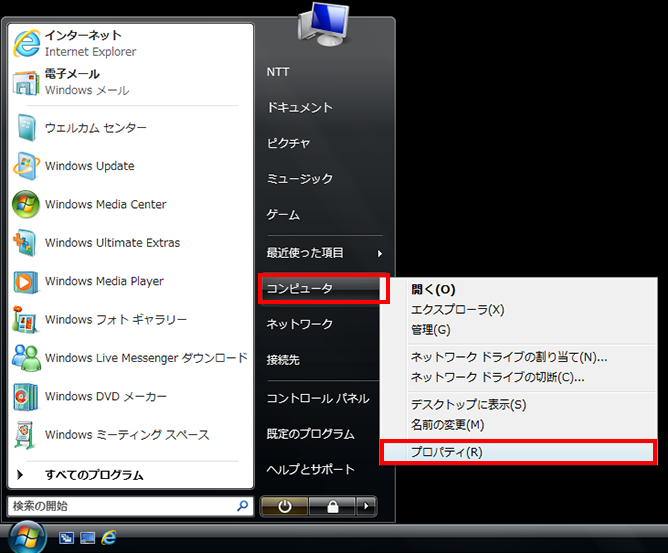Click the power button
Image resolution: width=668 pixels, height=553 pixels.
tap(284, 506)
